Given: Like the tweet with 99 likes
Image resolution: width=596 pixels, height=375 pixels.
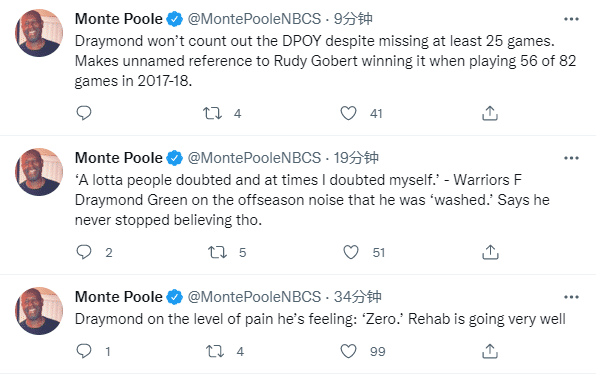Looking at the screenshot, I should point(348,351).
